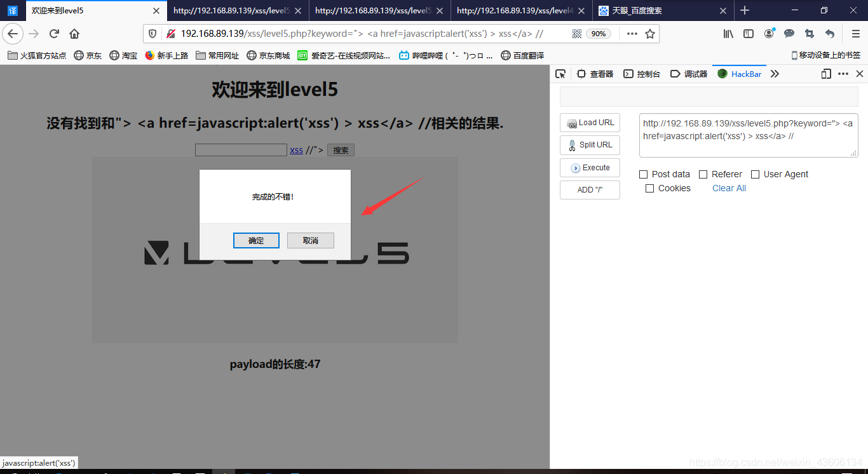Open the 京东商城 bookmark
The image size is (868, 474).
(268, 56)
